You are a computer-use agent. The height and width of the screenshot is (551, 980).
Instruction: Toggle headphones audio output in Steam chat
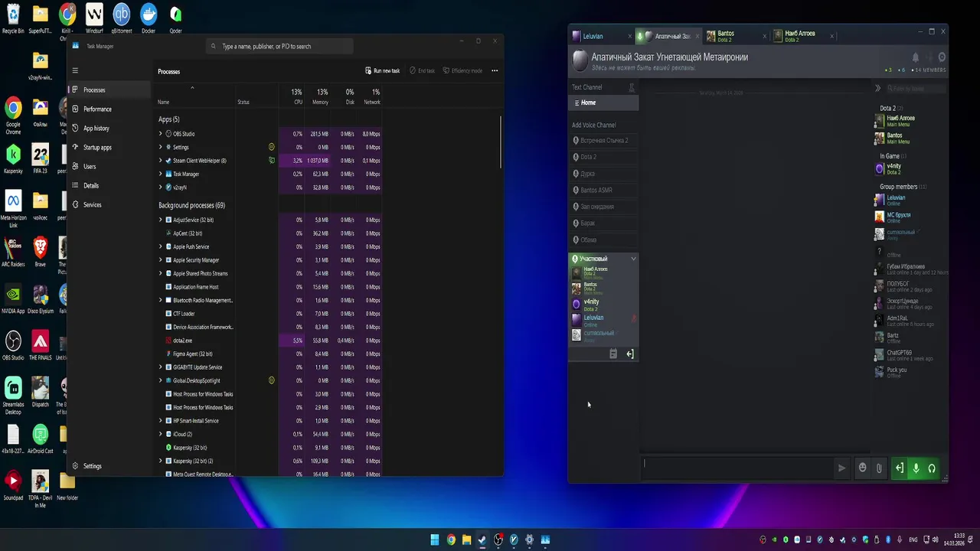932,468
